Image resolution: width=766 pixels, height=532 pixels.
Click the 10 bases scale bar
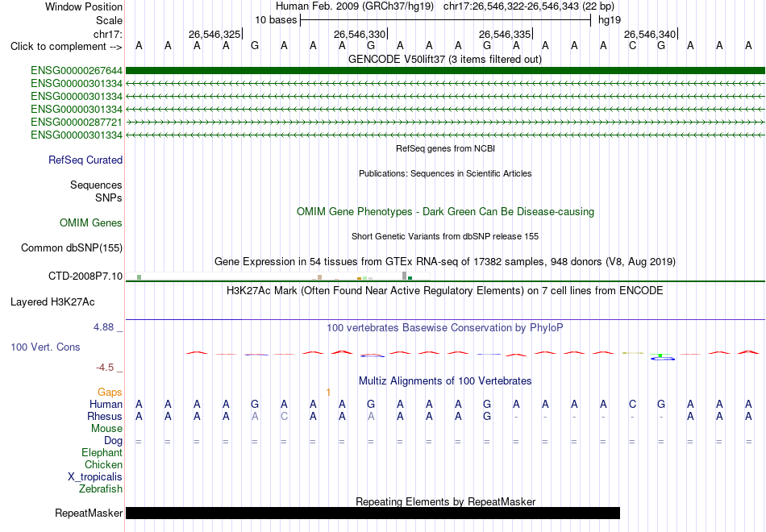click(446, 20)
